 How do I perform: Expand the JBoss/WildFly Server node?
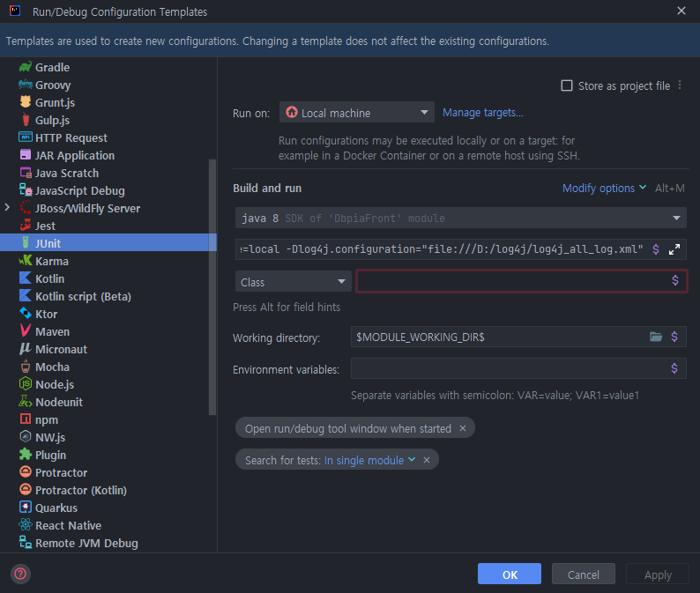(x=7, y=207)
